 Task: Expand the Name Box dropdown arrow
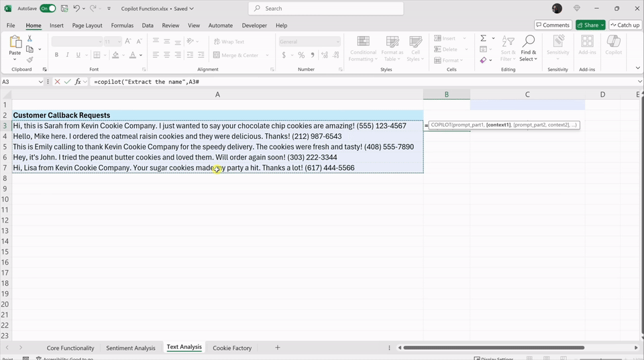coord(41,82)
